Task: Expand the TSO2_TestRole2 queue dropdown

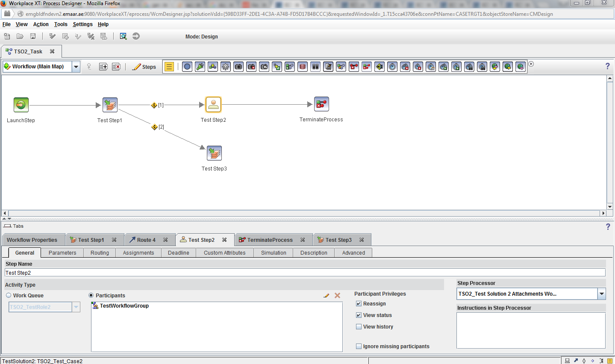Action: coord(75,306)
